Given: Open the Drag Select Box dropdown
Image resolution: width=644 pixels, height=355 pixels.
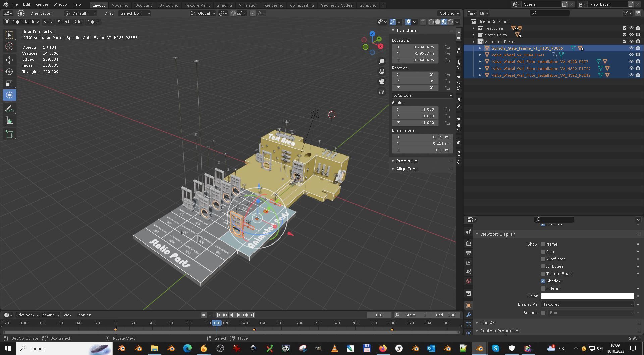Looking at the screenshot, I should [135, 13].
